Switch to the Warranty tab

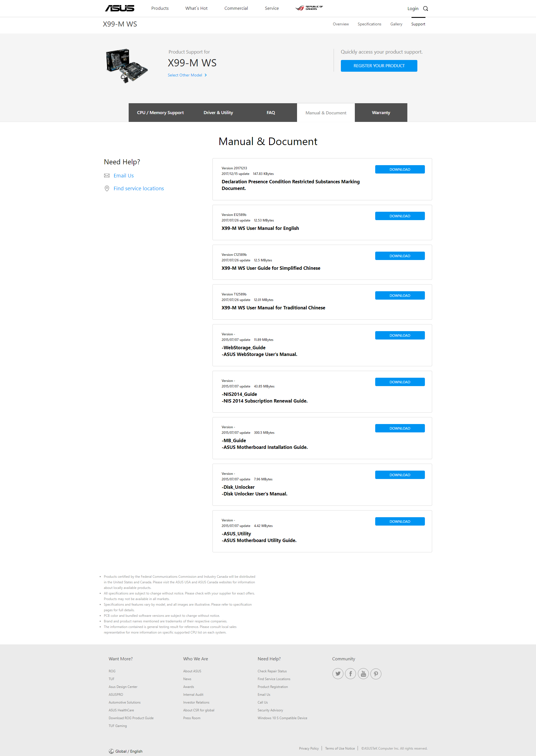pos(381,112)
